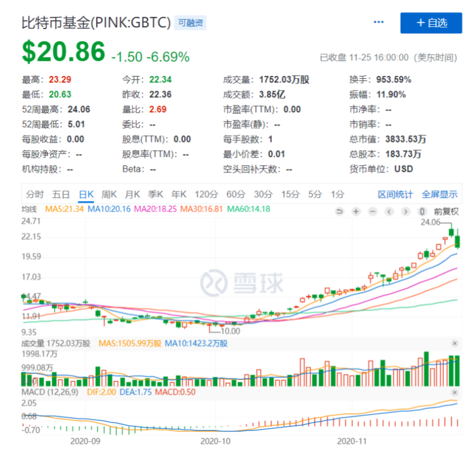Open 区间统计 range statistics
Image resolution: width=476 pixels, height=450 pixels.
395,195
